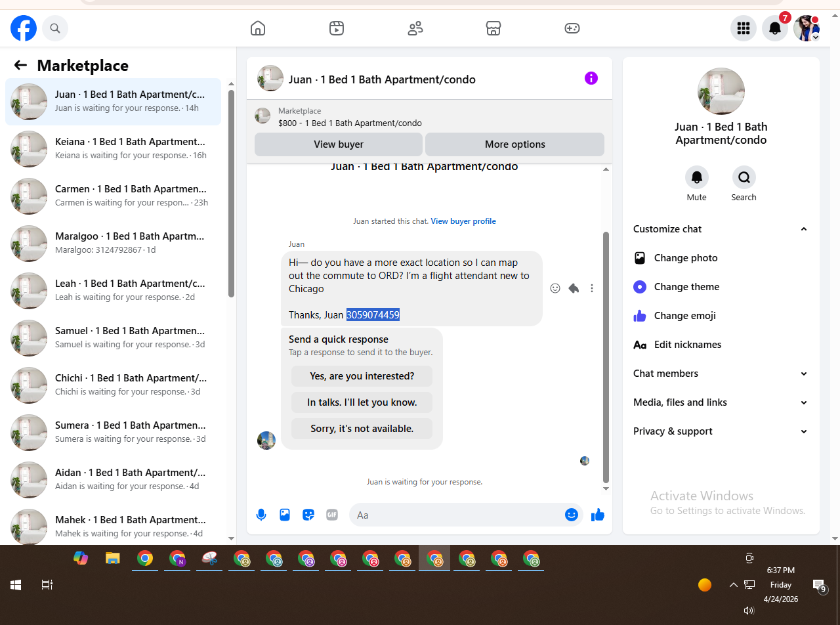Open the notifications bell with 7 badge
This screenshot has width=840, height=625.
pos(775,28)
